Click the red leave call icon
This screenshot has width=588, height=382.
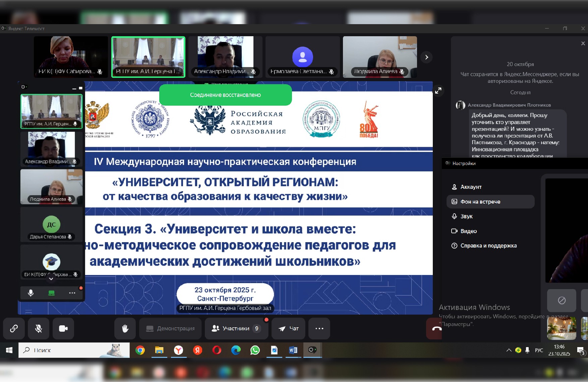434,329
